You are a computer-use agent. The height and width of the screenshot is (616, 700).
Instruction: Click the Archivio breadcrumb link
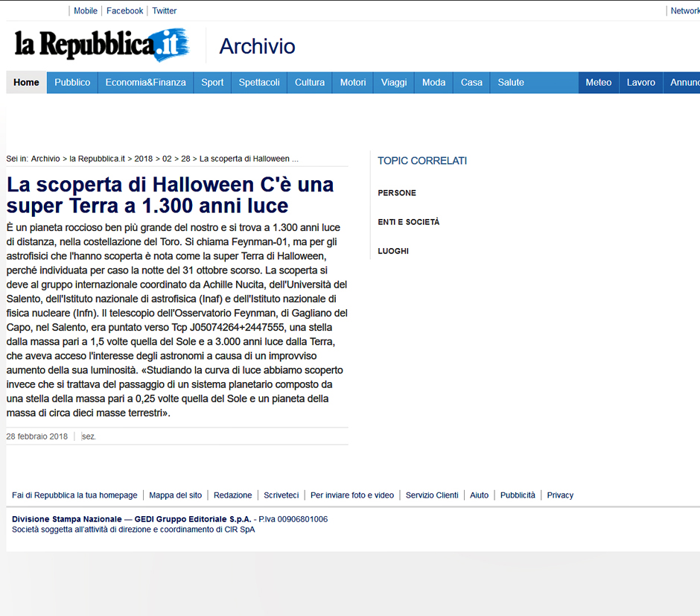(45, 159)
